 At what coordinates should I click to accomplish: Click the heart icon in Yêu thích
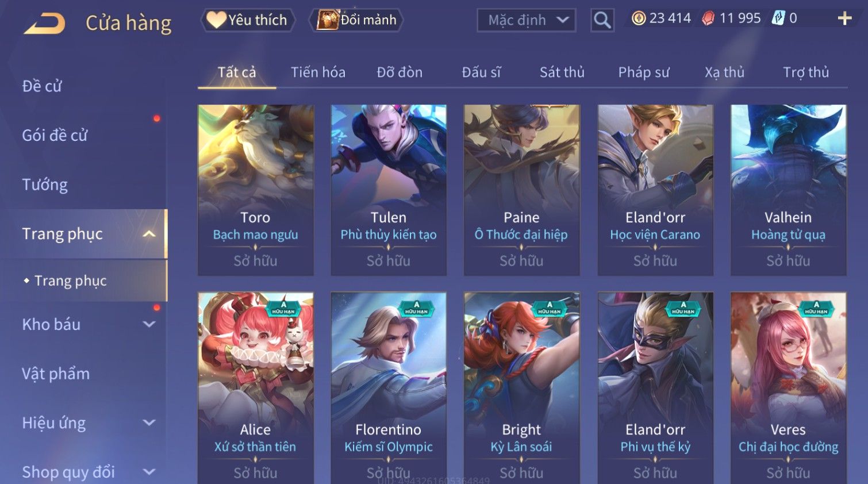click(216, 20)
